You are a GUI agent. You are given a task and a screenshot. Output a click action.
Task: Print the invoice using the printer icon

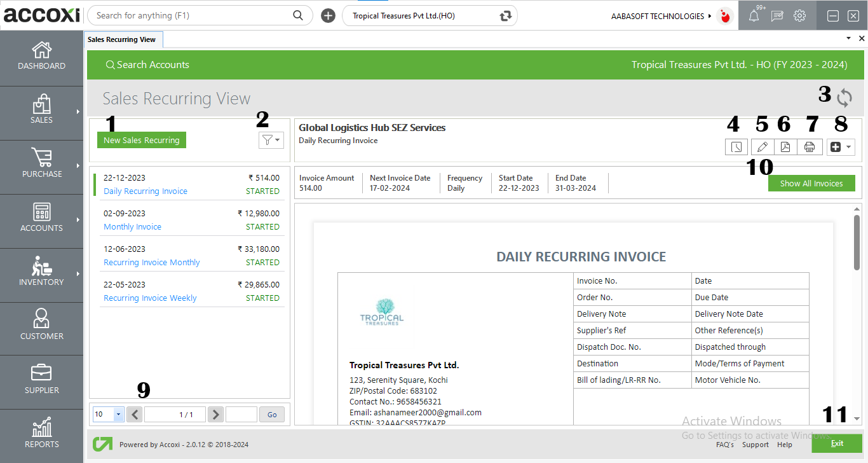810,147
